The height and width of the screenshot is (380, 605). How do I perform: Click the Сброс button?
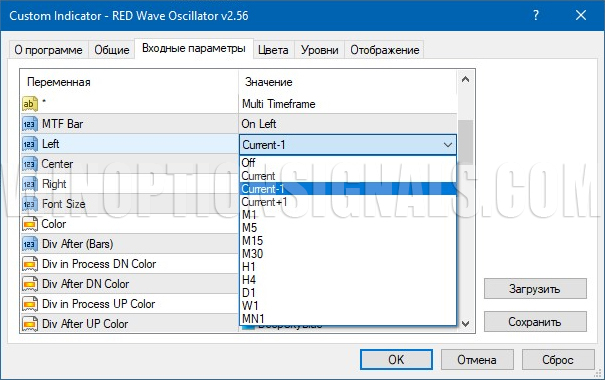pyautogui.click(x=558, y=360)
